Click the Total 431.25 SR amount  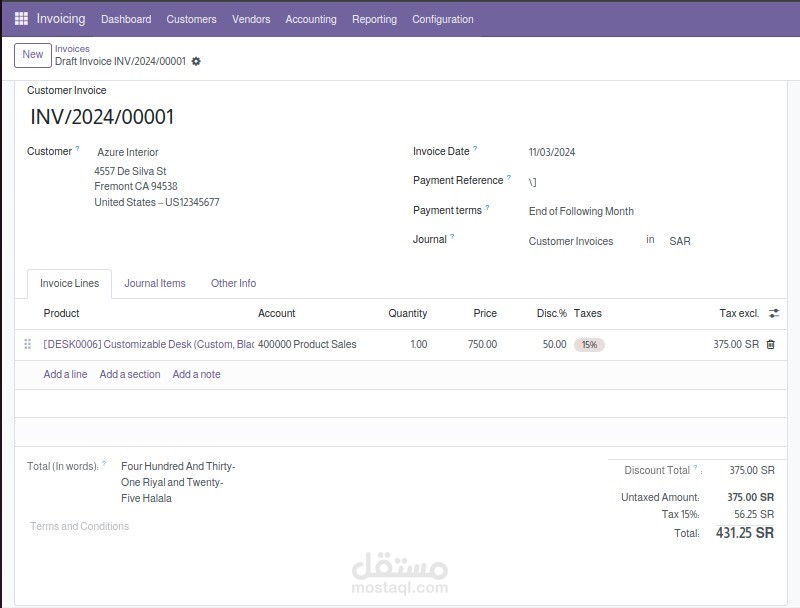(744, 533)
